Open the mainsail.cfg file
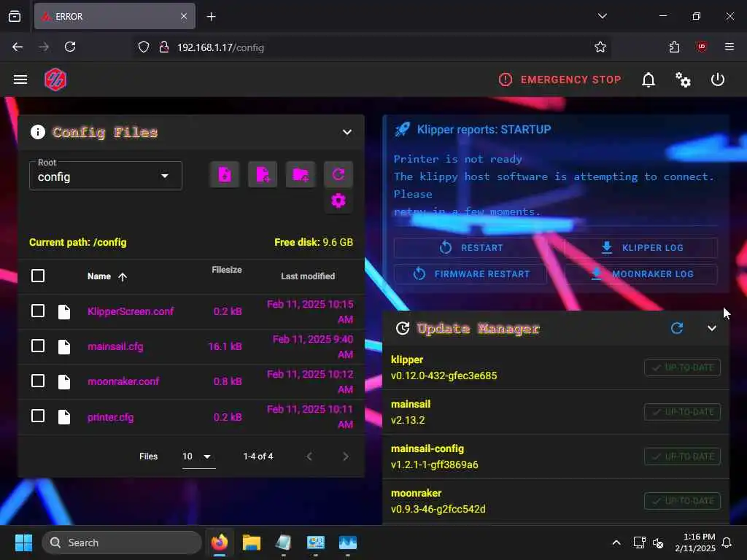This screenshot has width=747, height=560. coord(115,346)
